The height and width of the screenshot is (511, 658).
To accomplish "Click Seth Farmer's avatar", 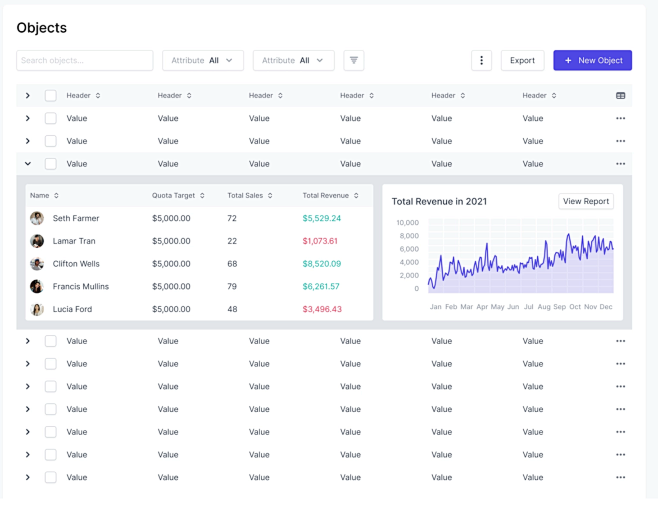I will point(37,218).
